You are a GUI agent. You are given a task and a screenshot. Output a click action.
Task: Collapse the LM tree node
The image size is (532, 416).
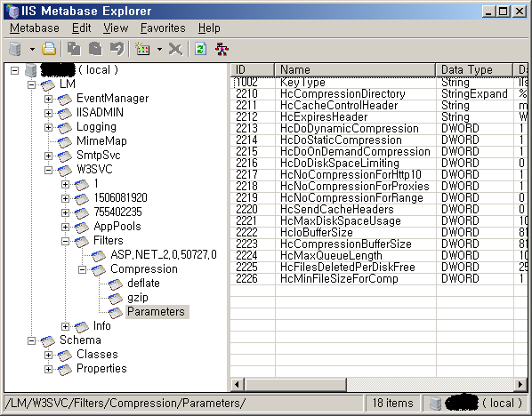31,84
